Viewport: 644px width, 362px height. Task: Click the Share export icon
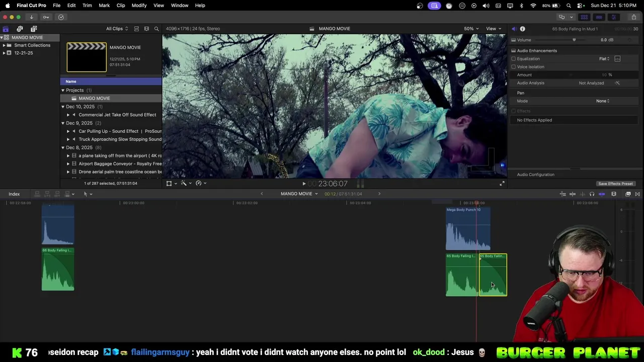[633, 17]
